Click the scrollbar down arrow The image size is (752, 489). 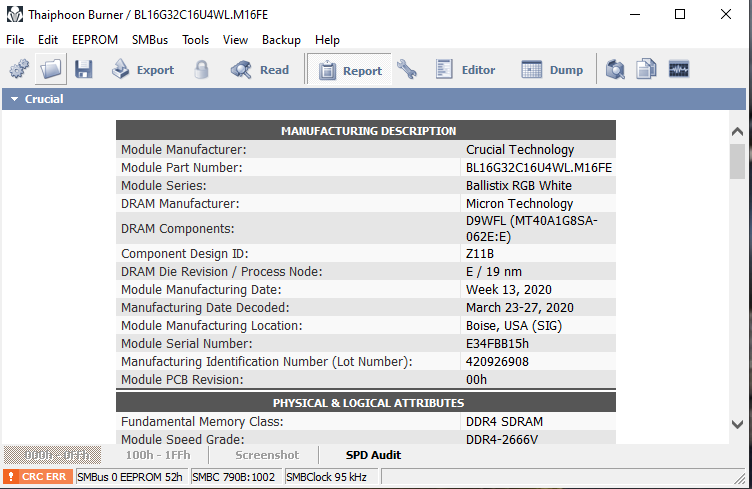pos(737,424)
